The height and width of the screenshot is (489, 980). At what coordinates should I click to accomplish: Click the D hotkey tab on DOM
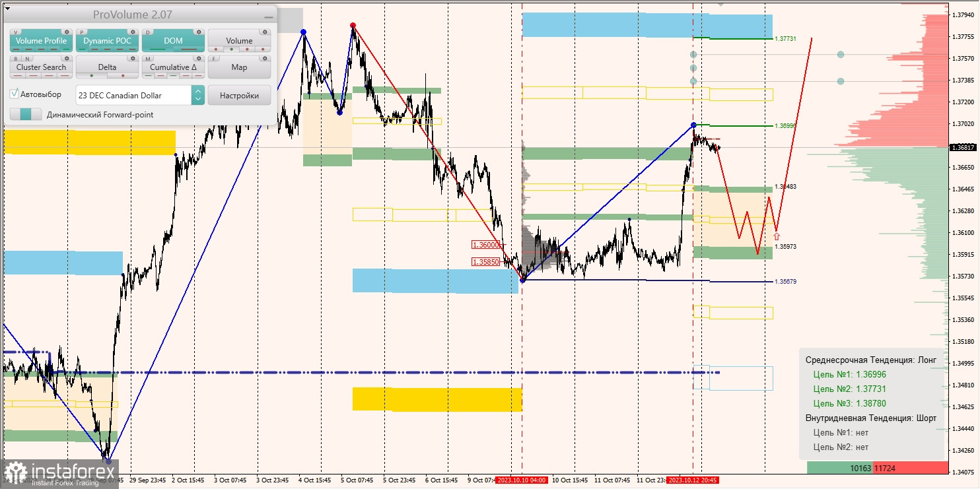click(149, 32)
